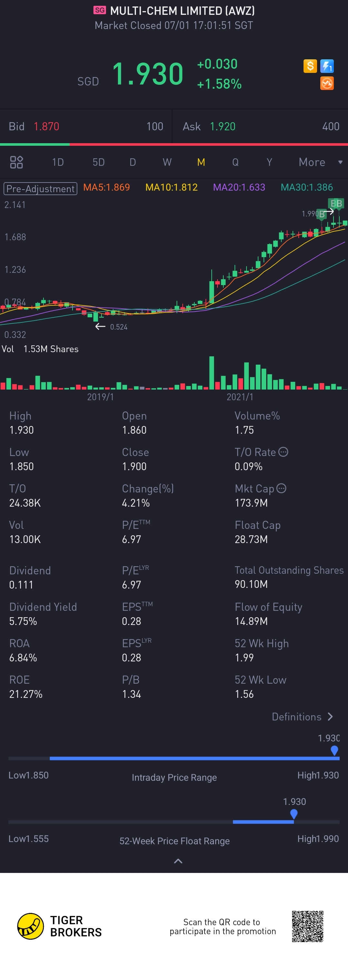
Task: Tap the blue lightning bolt badge icon
Action: pyautogui.click(x=327, y=66)
